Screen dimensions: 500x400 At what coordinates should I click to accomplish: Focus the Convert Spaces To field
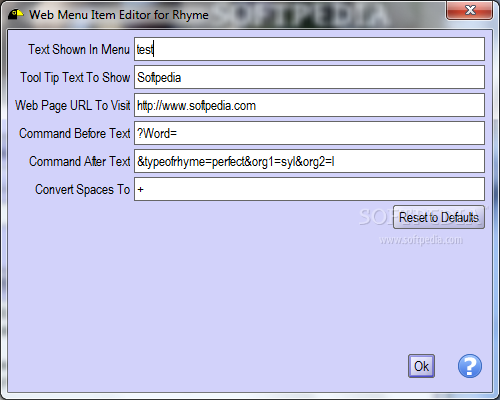pos(309,189)
